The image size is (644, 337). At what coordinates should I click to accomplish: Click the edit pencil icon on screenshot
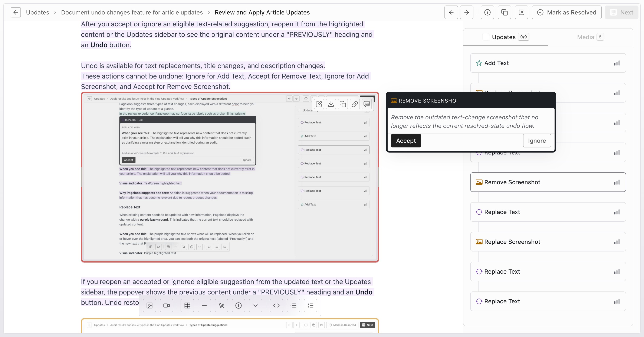tap(319, 104)
